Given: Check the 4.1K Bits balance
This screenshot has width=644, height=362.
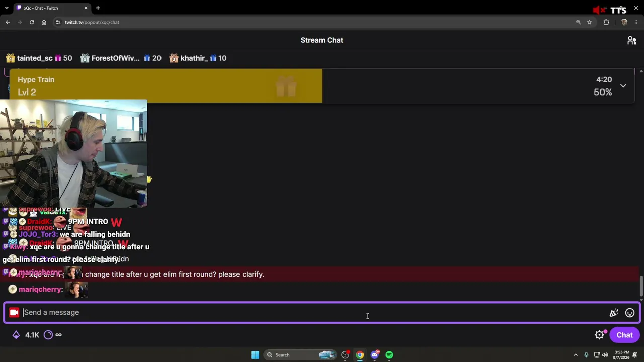Looking at the screenshot, I should 26,335.
